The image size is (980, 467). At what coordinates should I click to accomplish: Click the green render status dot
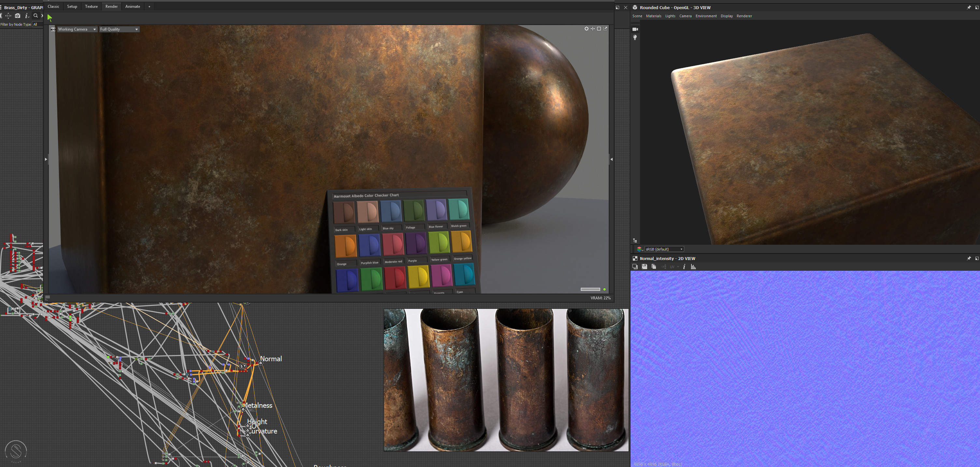coord(604,290)
